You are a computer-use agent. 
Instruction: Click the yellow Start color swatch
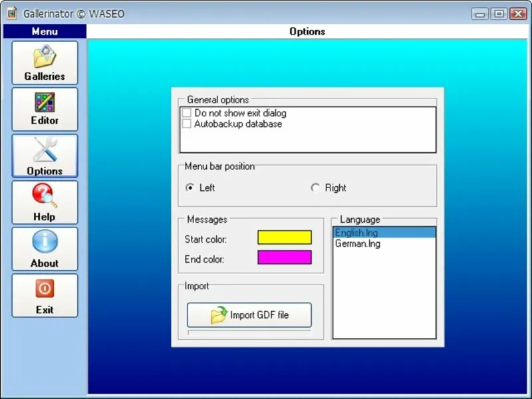285,237
